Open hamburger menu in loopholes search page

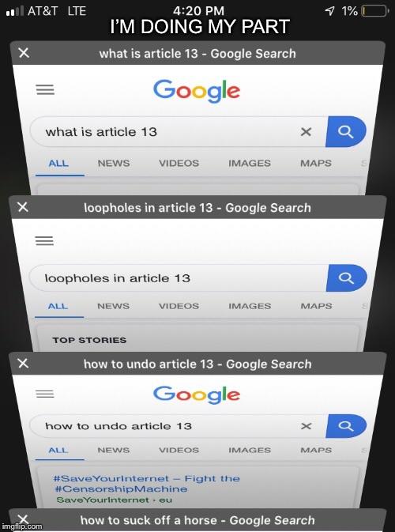(x=44, y=240)
